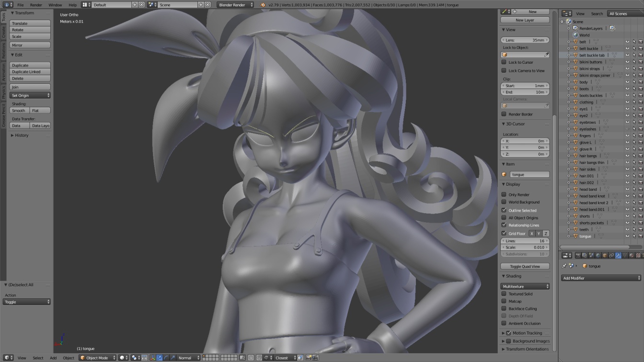This screenshot has height=362, width=644.
Task: Disable the Outline Selected checkbox
Action: [x=504, y=210]
